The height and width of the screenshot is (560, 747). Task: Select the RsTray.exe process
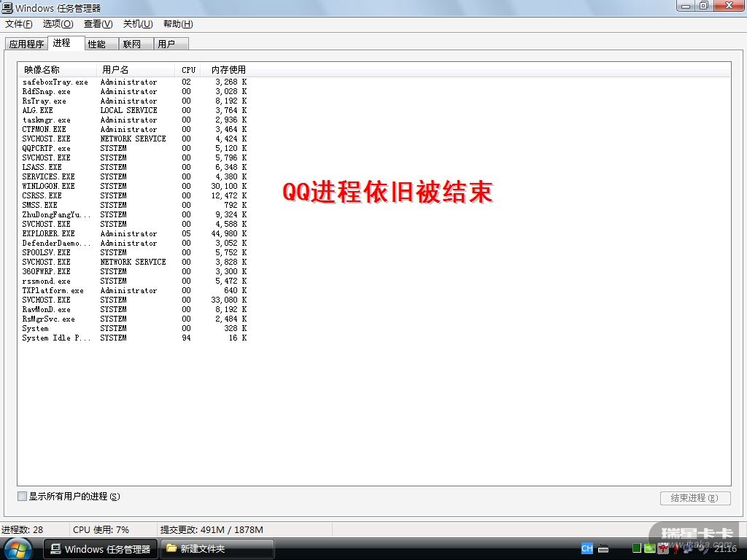(134, 101)
